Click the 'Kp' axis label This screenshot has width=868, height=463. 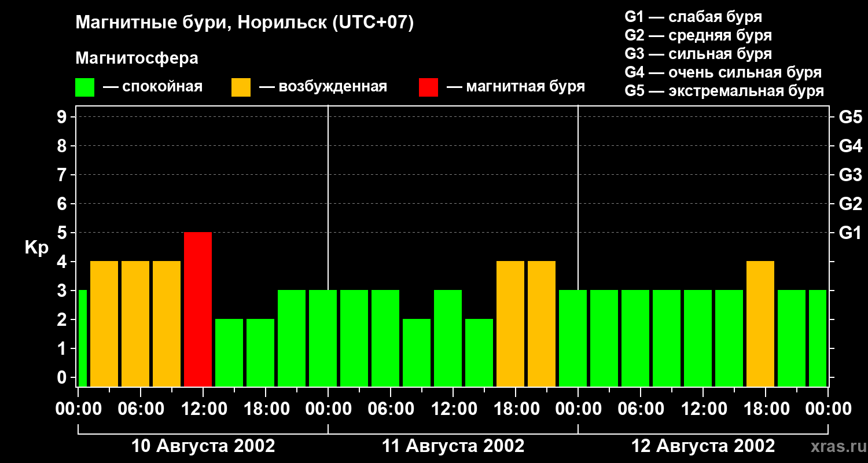tap(36, 248)
